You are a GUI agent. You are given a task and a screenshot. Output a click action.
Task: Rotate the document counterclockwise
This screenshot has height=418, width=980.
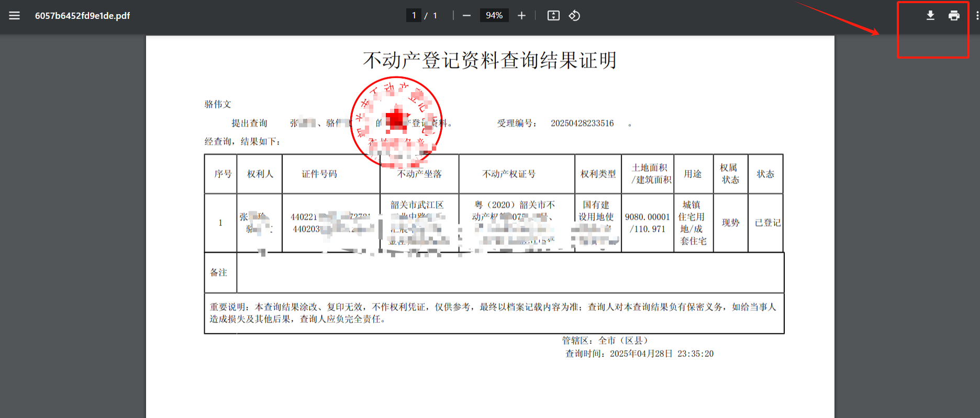[x=574, y=16]
